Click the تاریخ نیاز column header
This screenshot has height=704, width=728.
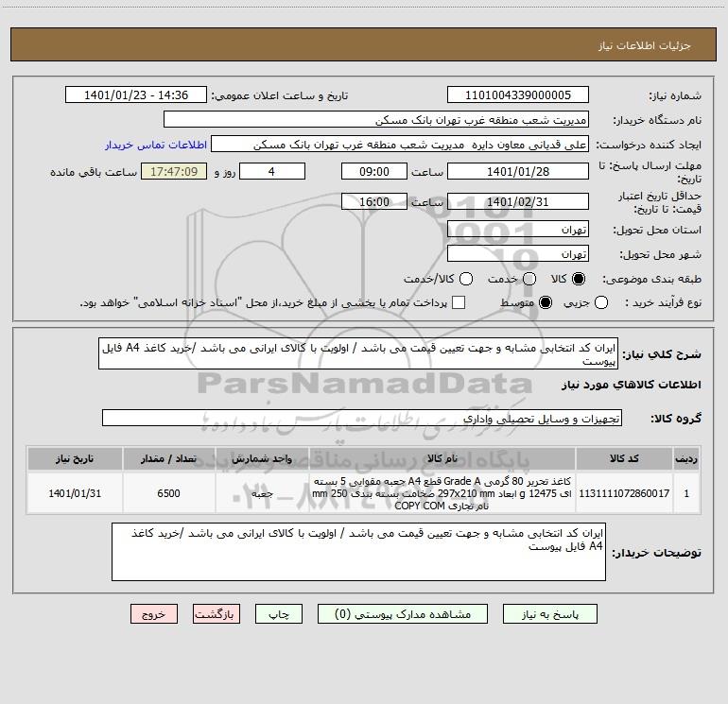75,458
